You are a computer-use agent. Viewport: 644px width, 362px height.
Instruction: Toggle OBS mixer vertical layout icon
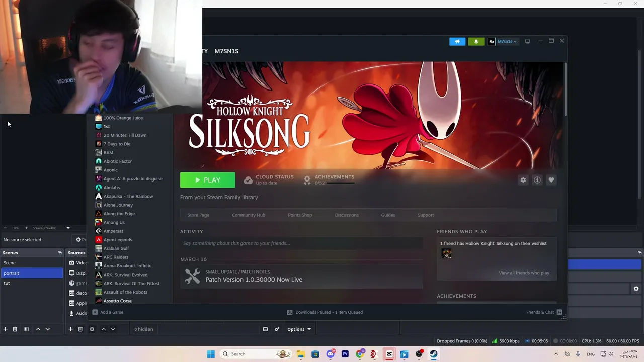[x=265, y=329]
